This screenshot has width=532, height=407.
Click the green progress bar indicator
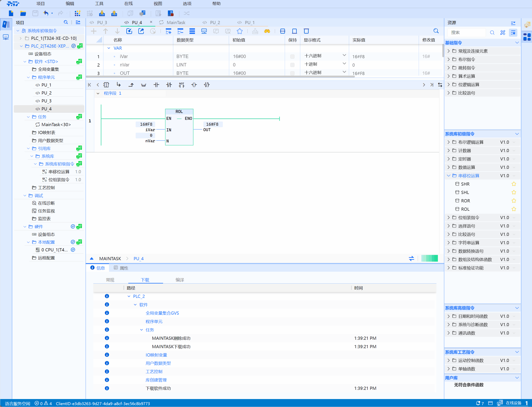pyautogui.click(x=429, y=258)
